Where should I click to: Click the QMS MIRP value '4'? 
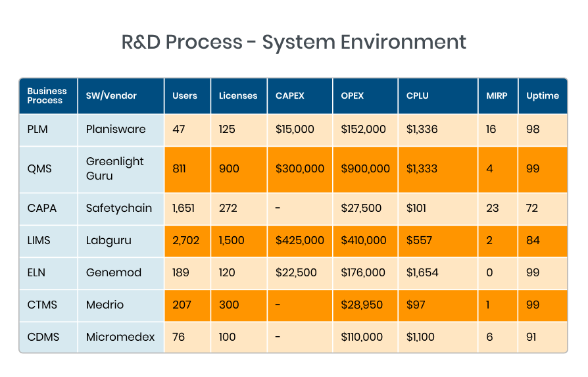pyautogui.click(x=489, y=168)
